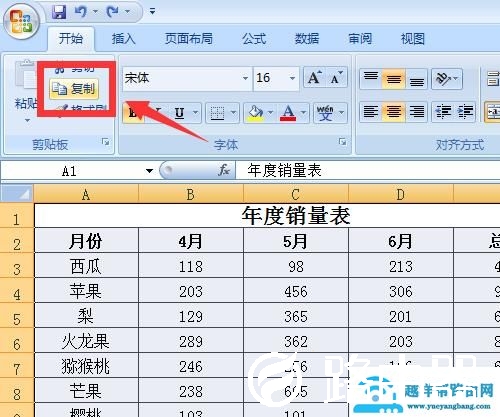Open the 数据 ribbon tab
500x417 pixels.
pyautogui.click(x=307, y=39)
